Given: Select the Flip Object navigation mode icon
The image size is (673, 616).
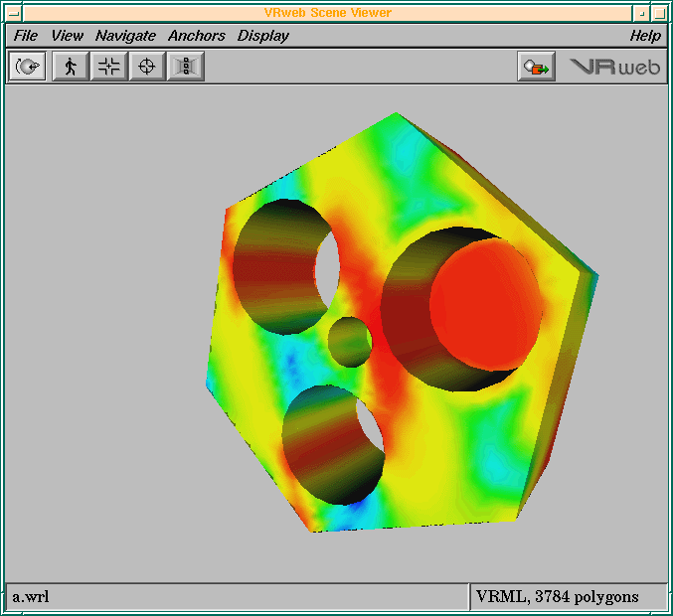Looking at the screenshot, I should (28, 67).
